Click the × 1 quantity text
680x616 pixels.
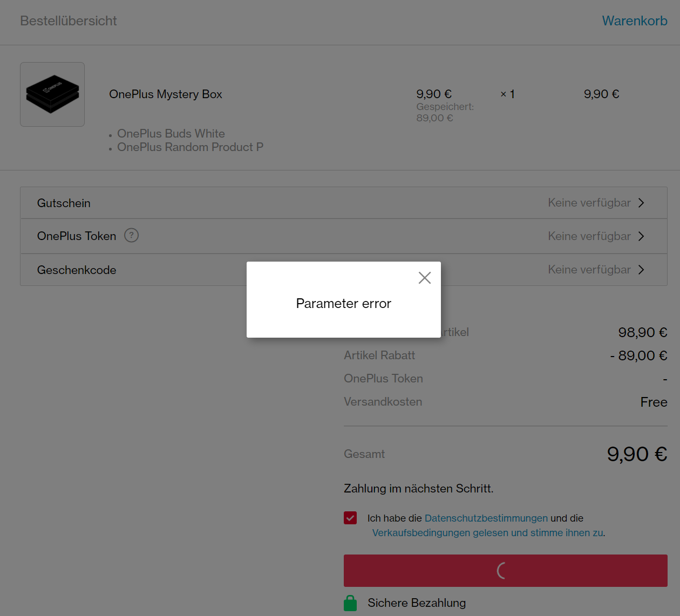(507, 94)
